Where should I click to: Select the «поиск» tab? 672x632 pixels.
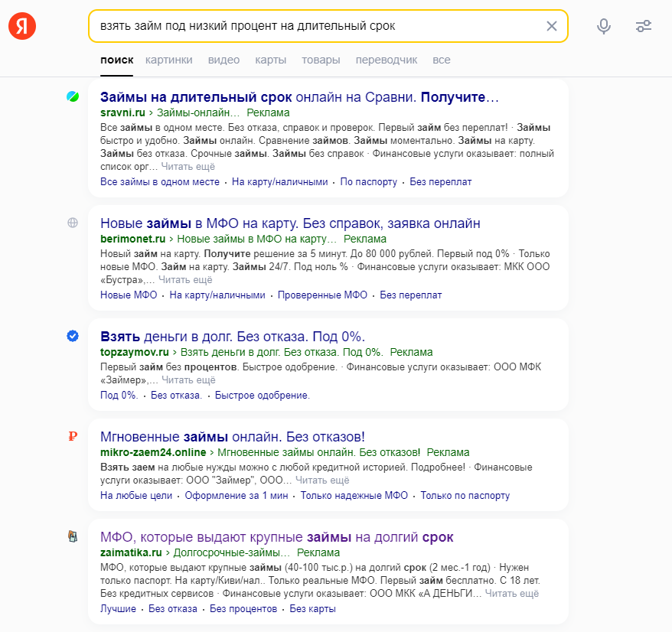(x=116, y=60)
